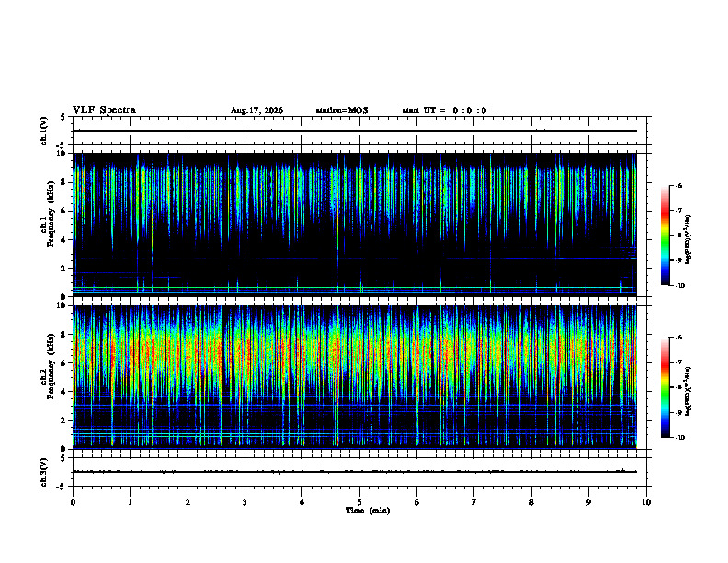Click the ch.1 voltage waveform trace
This screenshot has width=728, height=563.
coord(355,131)
